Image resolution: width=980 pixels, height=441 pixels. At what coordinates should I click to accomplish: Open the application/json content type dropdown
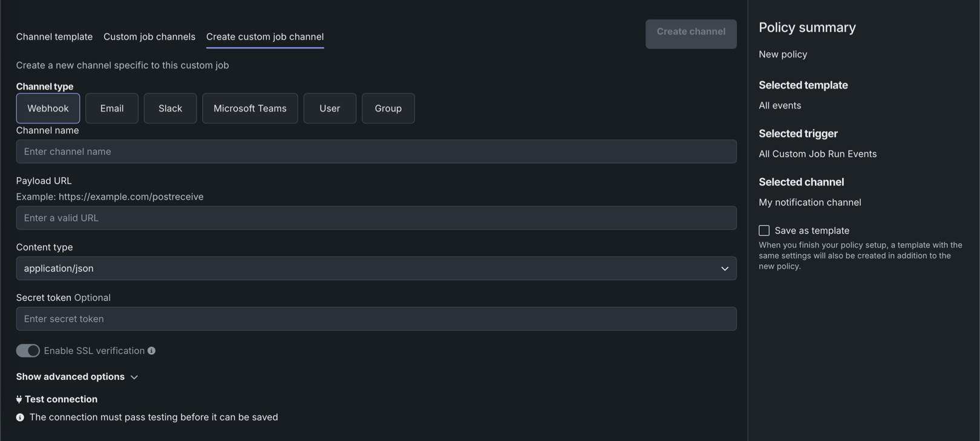[x=375, y=269]
